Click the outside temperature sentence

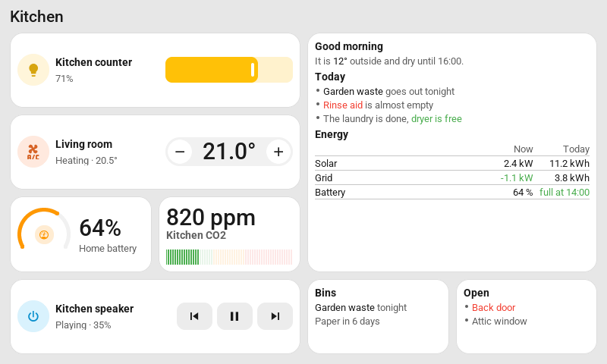click(389, 61)
